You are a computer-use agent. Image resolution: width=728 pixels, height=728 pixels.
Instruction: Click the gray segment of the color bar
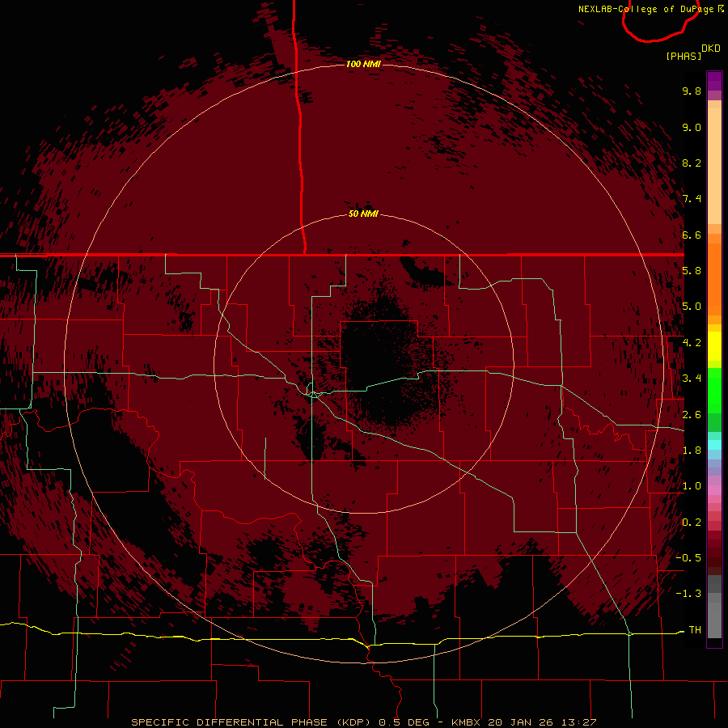(x=714, y=607)
